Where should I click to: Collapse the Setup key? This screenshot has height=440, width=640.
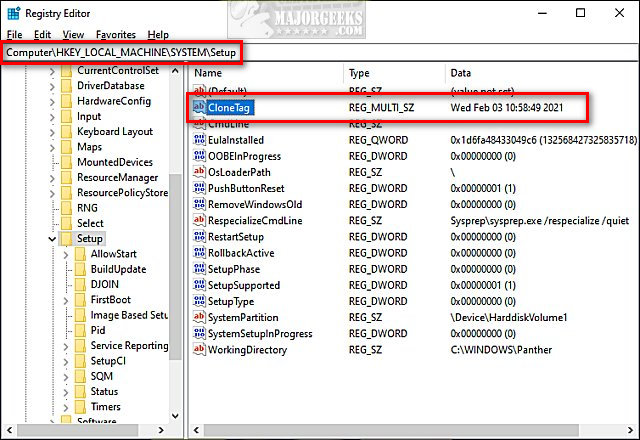(52, 239)
